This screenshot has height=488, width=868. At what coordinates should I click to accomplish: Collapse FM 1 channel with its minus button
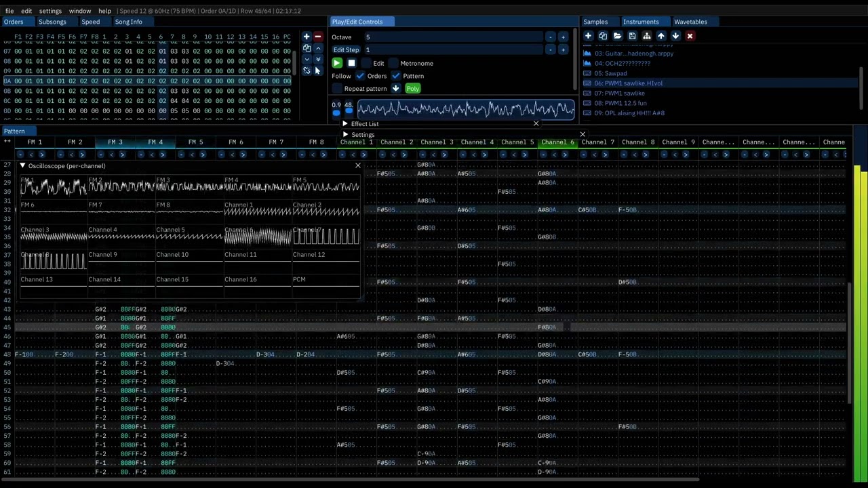(x=20, y=155)
